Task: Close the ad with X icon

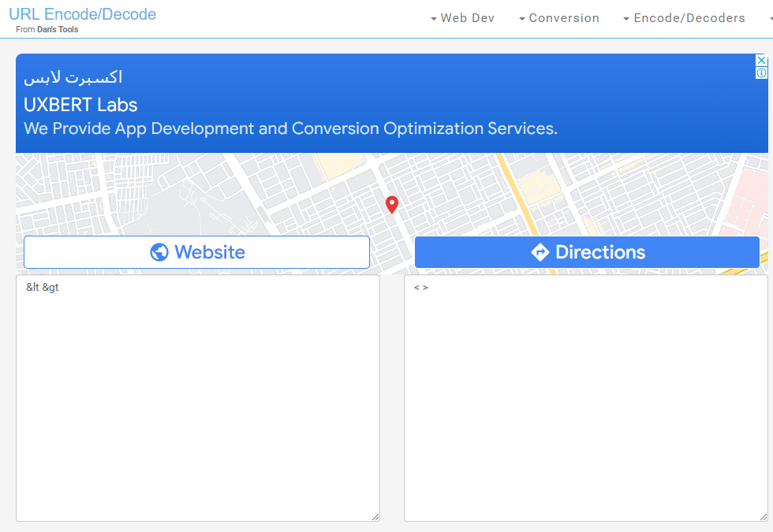Action: [762, 60]
